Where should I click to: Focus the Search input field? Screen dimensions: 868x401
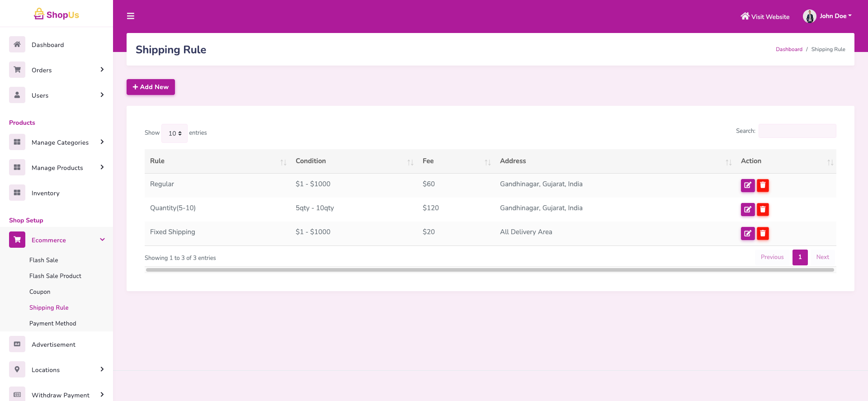797,131
